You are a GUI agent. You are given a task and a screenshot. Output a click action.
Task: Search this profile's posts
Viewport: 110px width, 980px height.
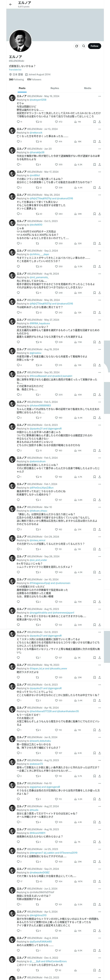83,46
